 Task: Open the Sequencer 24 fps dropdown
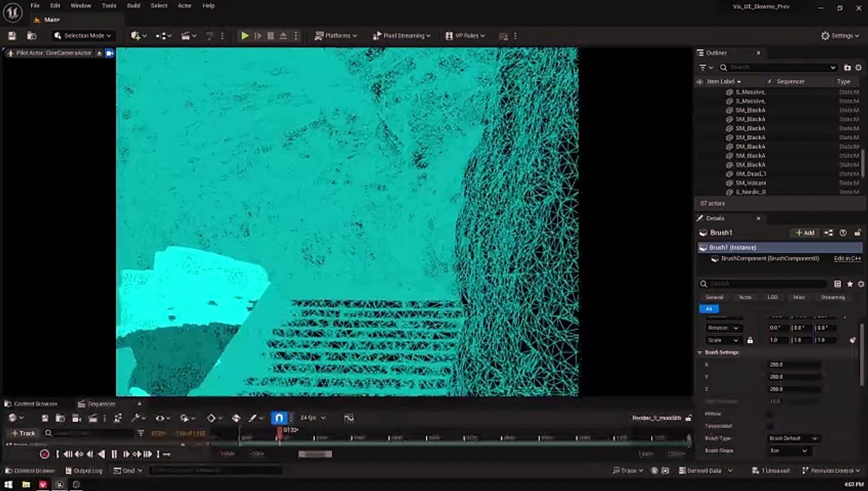(x=313, y=418)
